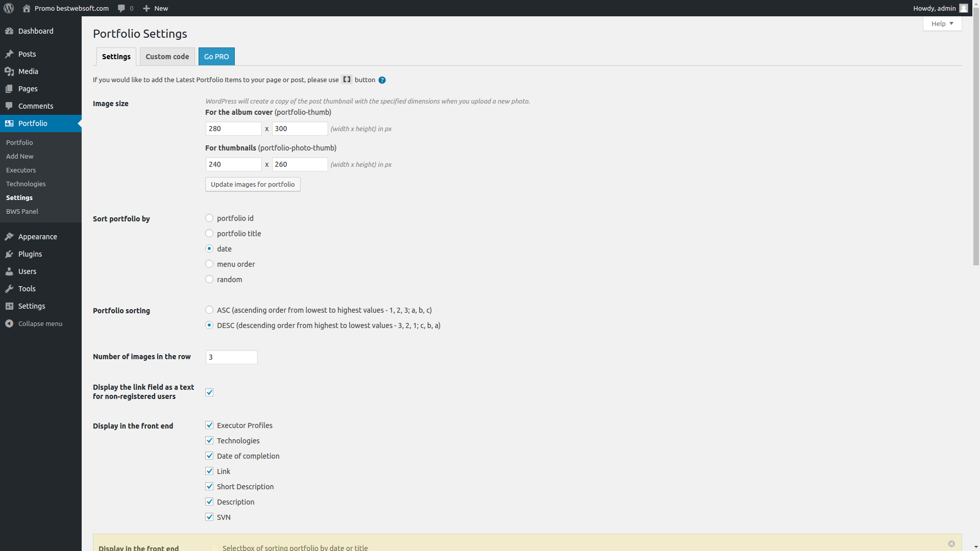Open the Custom code tab

click(167, 56)
